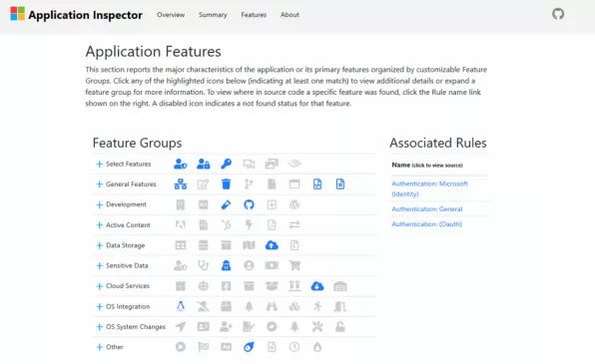
Task: Expand the Select Features group
Action: coord(100,164)
